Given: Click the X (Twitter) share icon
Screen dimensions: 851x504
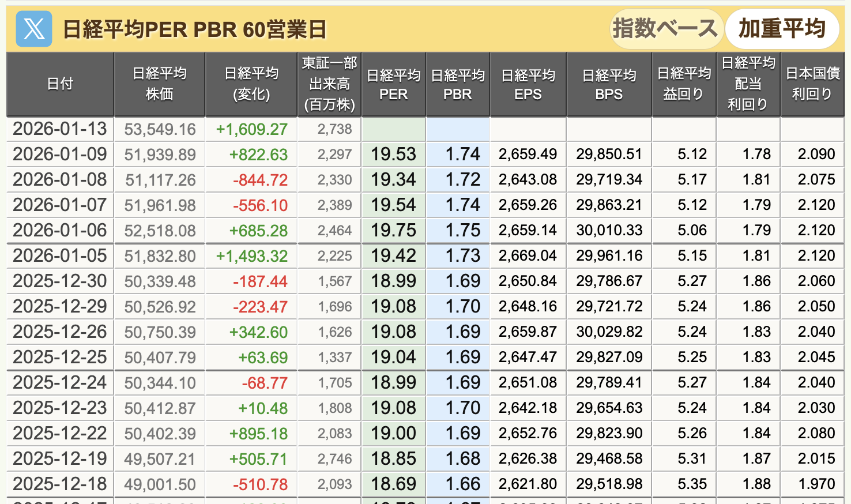Looking at the screenshot, I should (x=34, y=29).
